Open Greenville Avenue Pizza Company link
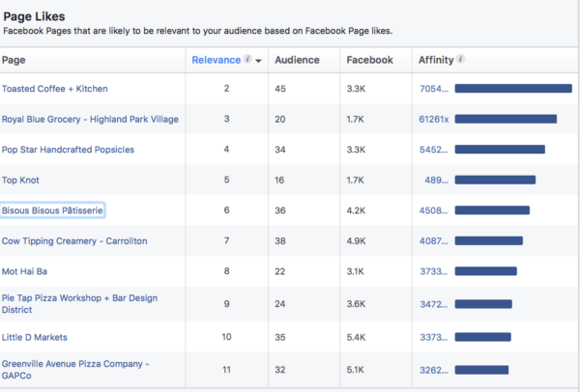Screen dimensions: 580x392 click(75, 370)
